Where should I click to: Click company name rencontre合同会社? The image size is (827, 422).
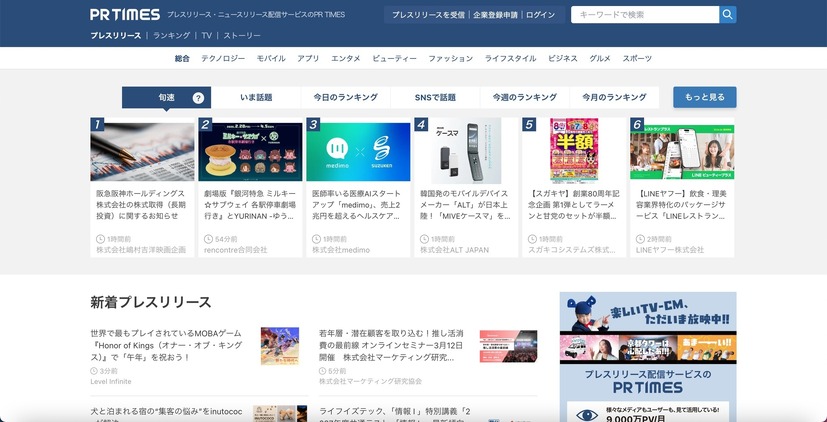[x=236, y=250]
